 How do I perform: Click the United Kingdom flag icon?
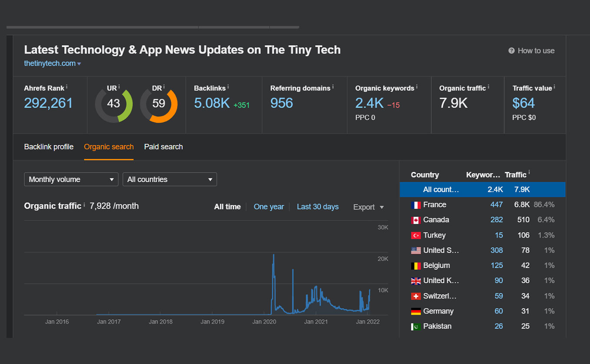(416, 281)
